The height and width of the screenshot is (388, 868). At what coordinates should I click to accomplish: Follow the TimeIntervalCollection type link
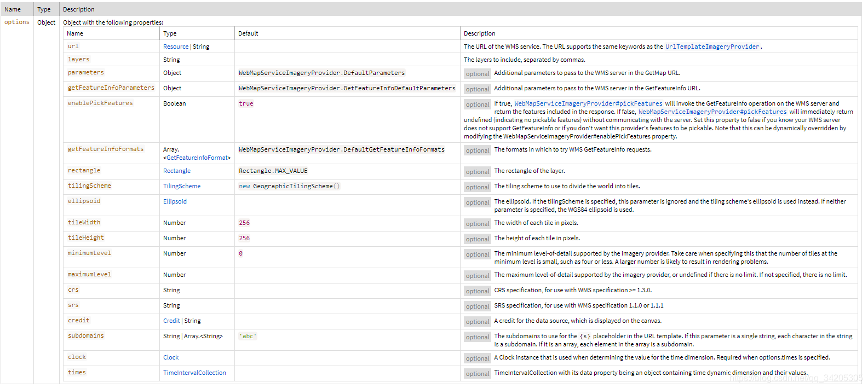[x=194, y=373]
